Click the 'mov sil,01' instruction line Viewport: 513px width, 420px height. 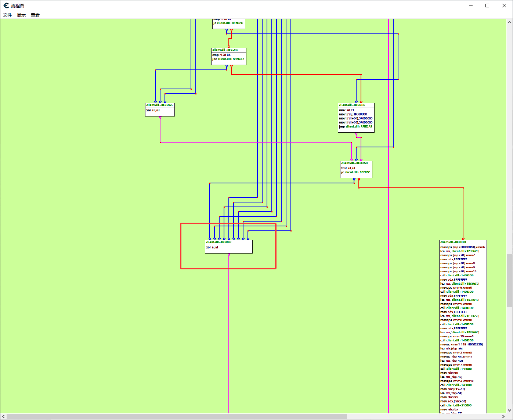346,110
